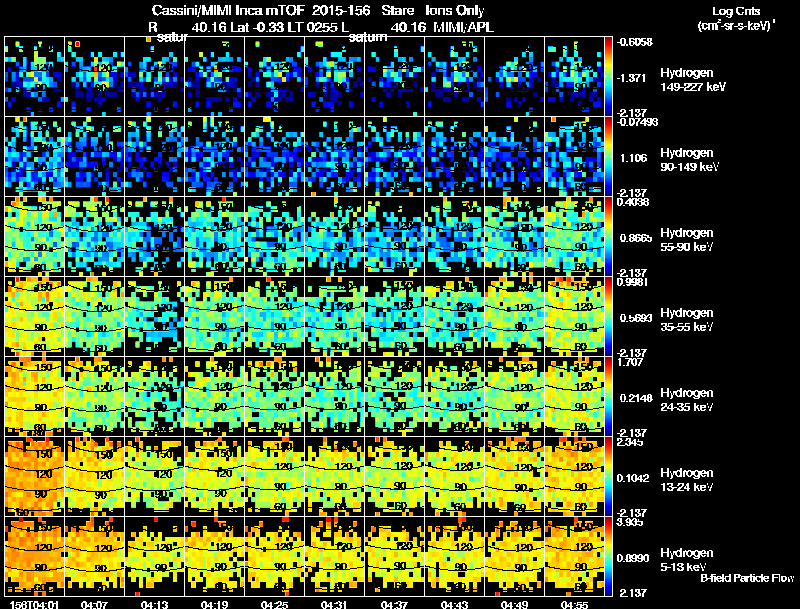
Task: Click the 'MIMI/APL' header text
Action: pyautogui.click(x=463, y=27)
